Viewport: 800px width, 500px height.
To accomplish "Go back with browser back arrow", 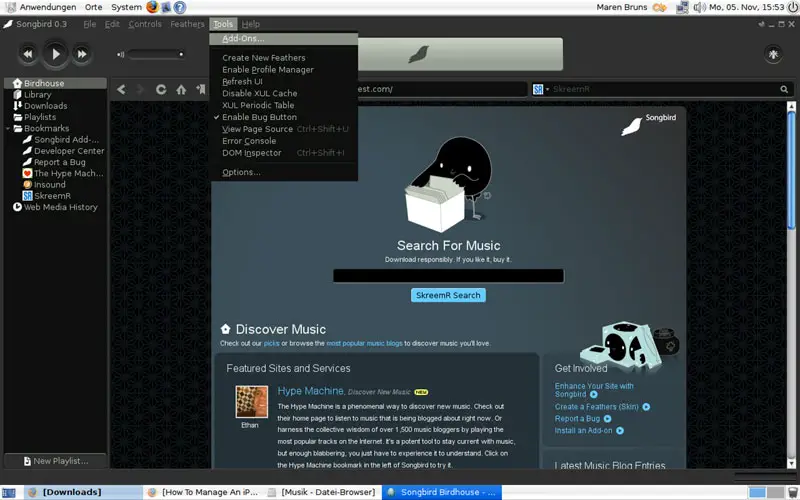I will click(121, 89).
